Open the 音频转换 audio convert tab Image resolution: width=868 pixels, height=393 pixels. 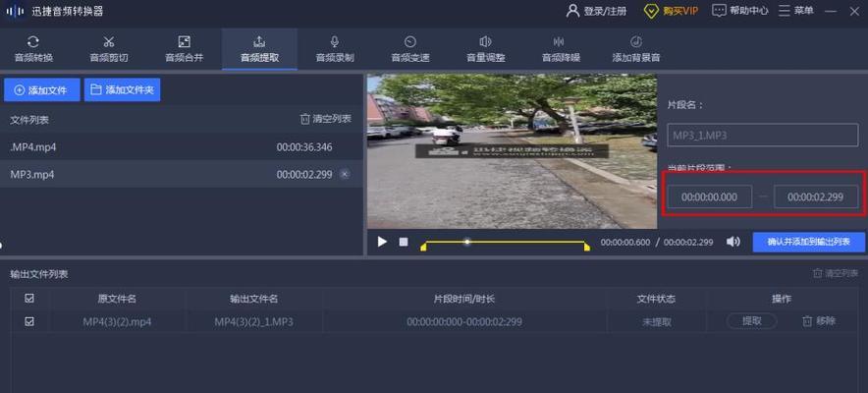(33, 49)
